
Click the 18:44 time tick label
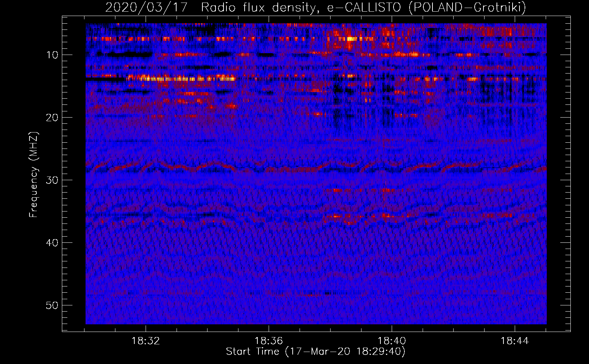(515, 341)
